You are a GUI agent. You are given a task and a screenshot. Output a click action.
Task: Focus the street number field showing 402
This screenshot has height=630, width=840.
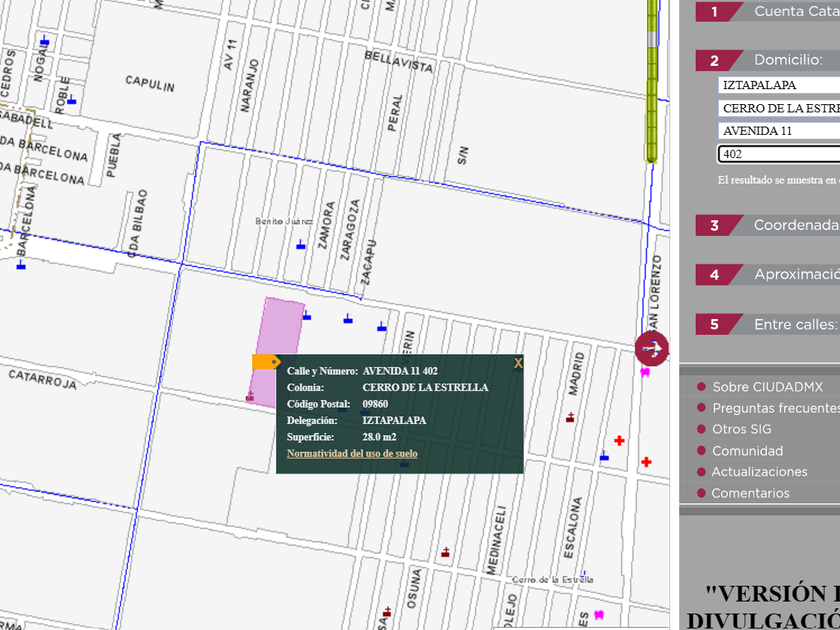(x=779, y=154)
